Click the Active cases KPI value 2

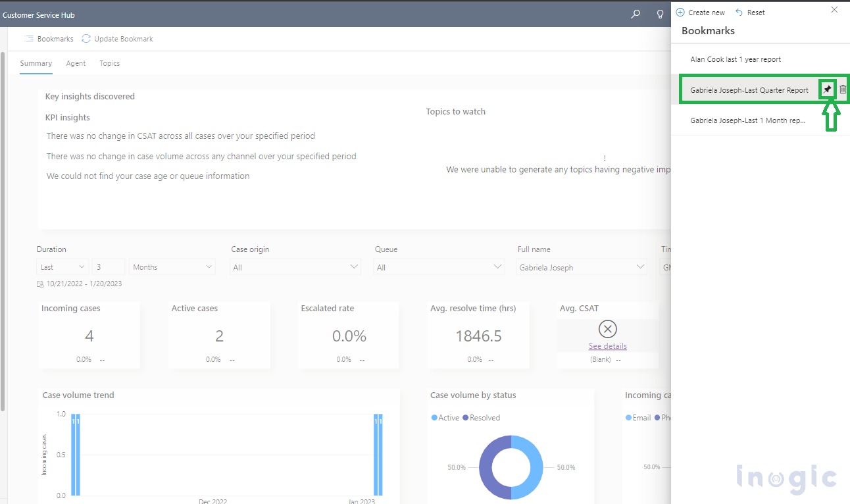click(219, 336)
